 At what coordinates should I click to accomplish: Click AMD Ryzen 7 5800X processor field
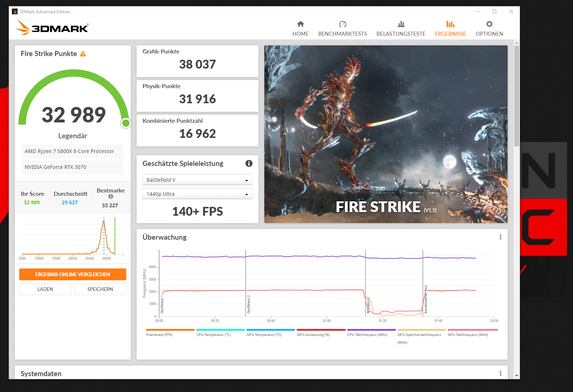tap(73, 151)
